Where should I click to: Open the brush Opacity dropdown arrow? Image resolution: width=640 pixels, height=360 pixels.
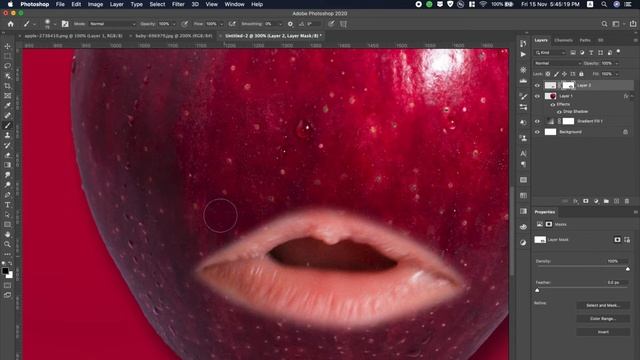pyautogui.click(x=174, y=24)
